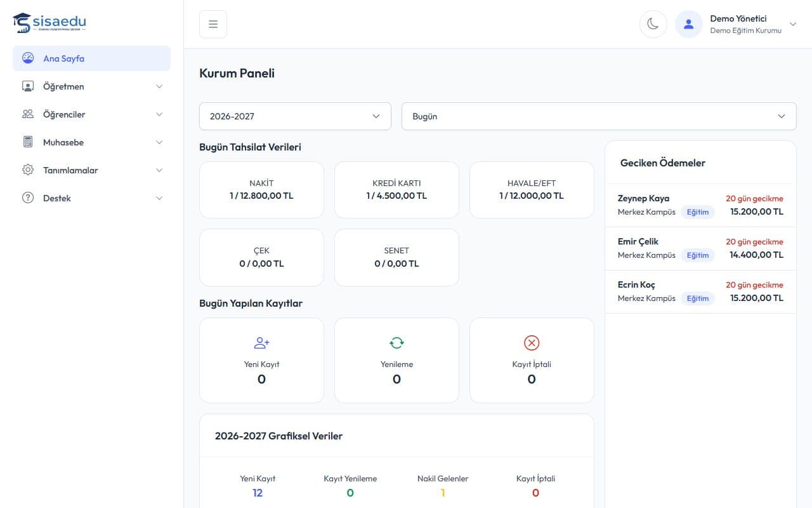
Task: Click the Kayıt İptali count 0 card
Action: click(x=532, y=360)
